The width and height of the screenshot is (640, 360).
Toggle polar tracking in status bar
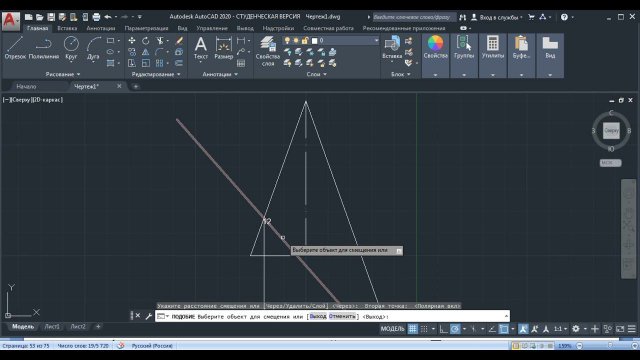(455, 329)
